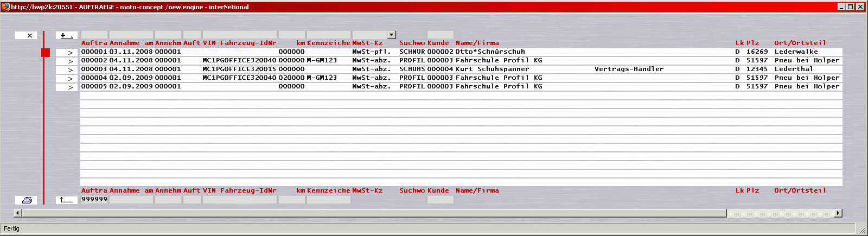Select the Kurt Schuhspanner row
Viewport: 868px width, 236px height.
coord(492,69)
